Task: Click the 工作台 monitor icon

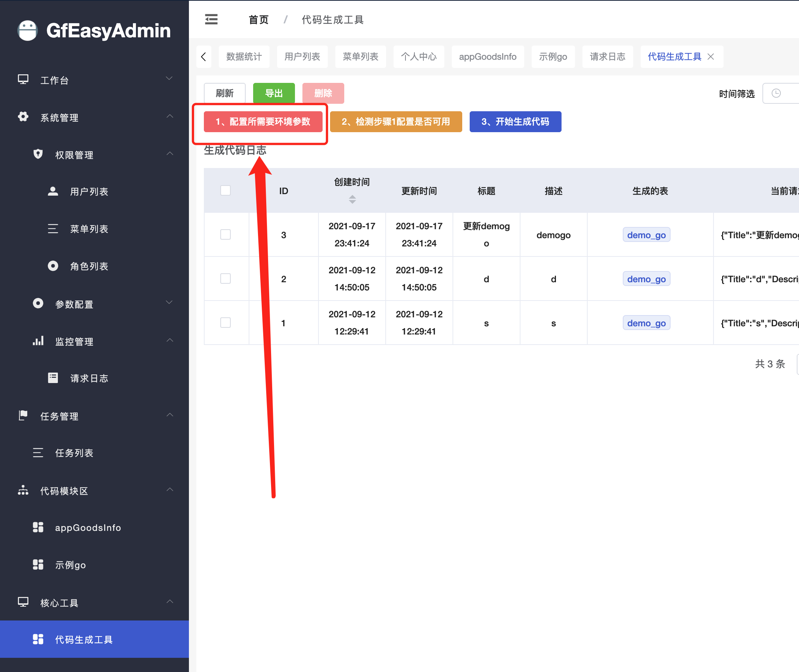Action: click(x=23, y=80)
